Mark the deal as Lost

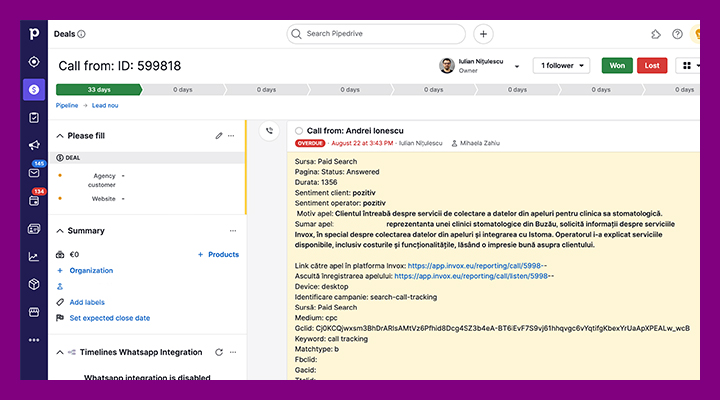coord(651,66)
